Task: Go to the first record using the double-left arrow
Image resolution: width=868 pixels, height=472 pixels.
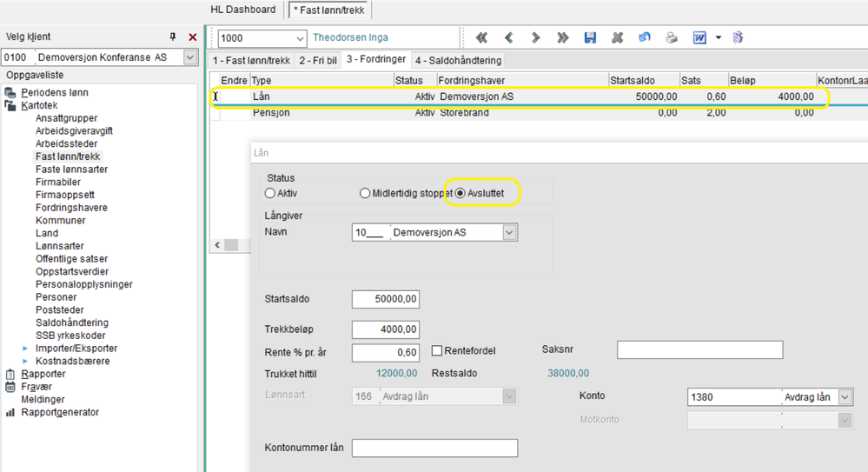Action: [x=481, y=38]
